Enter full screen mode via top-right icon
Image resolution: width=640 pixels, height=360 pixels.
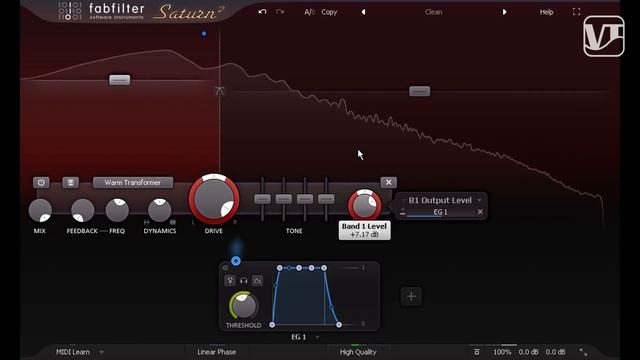(x=576, y=12)
